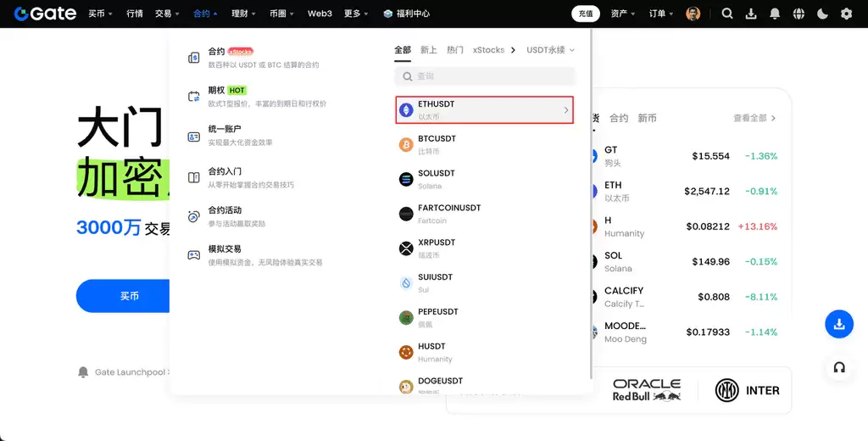Open the settings gear icon
This screenshot has width=868, height=441.
pos(846,14)
